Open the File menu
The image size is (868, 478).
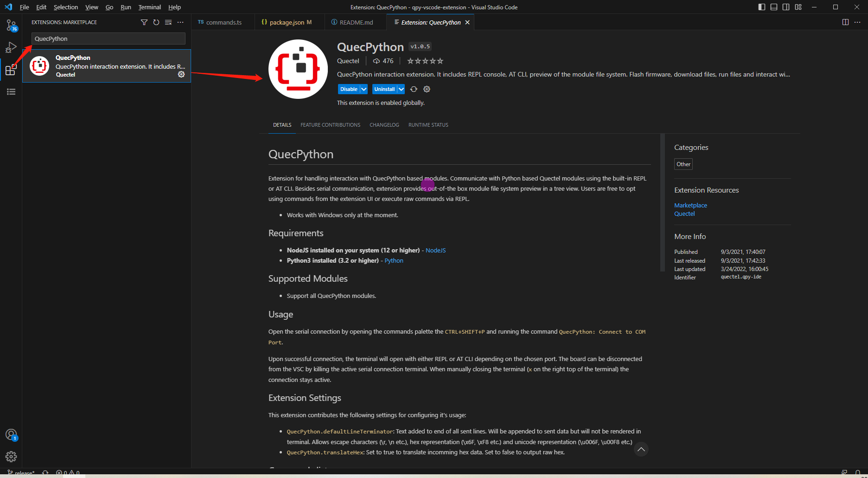25,7
